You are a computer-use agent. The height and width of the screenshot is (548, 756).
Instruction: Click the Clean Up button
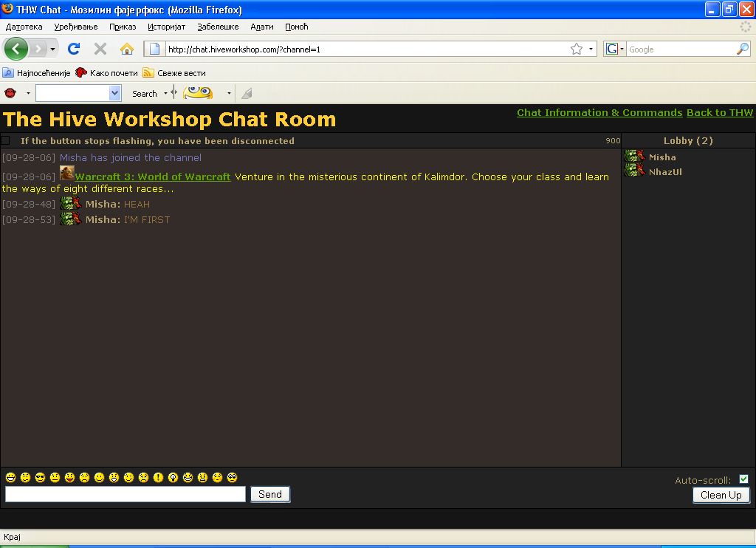(721, 495)
